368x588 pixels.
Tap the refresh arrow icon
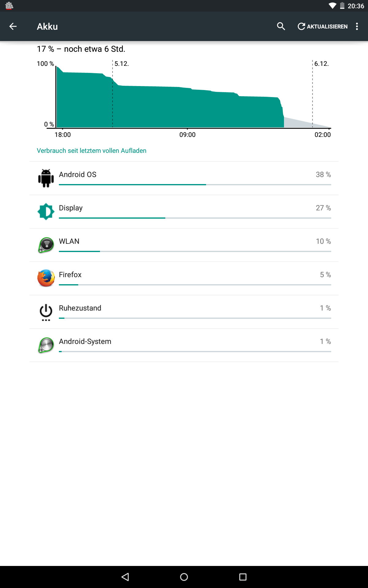pos(301,26)
